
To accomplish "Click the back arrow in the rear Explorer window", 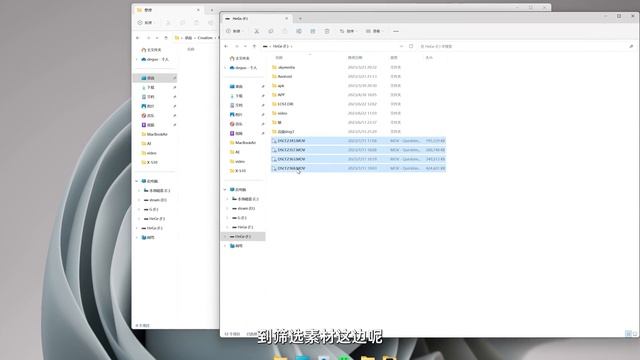I will [138, 38].
